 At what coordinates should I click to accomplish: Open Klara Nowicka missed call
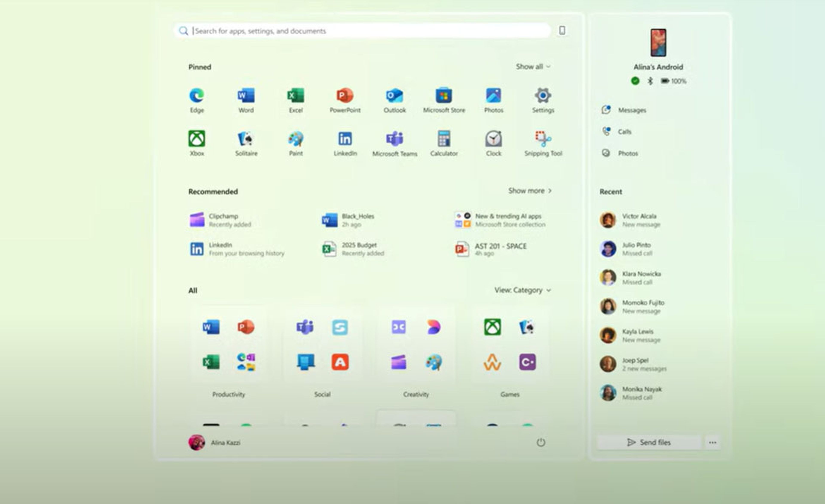pos(631,278)
